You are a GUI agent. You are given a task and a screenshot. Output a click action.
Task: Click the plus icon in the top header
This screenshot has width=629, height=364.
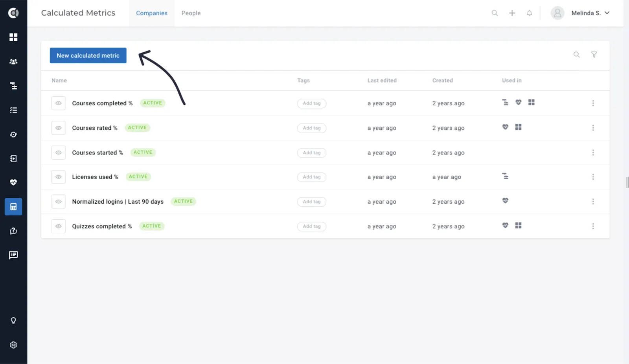click(512, 13)
